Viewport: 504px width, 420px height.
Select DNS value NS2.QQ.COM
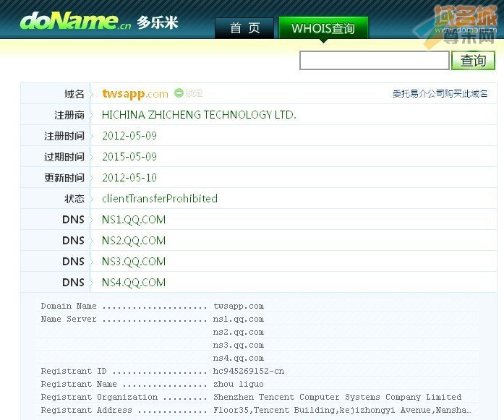pyautogui.click(x=134, y=241)
